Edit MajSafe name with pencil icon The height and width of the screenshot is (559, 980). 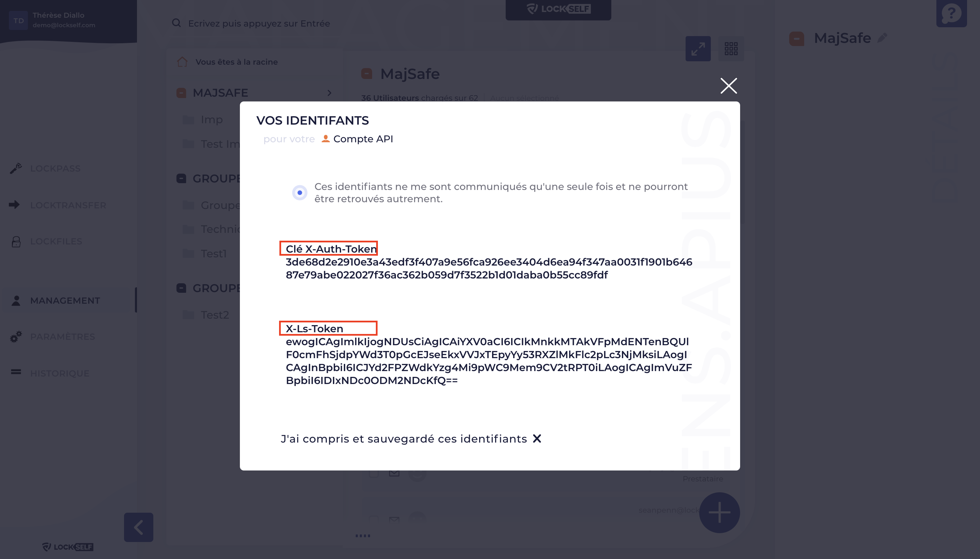coord(883,38)
